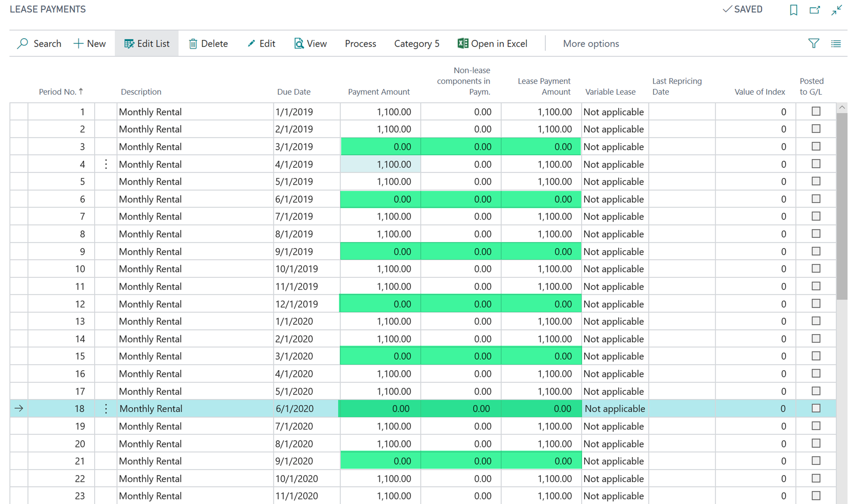The image size is (866, 504).
Task: Click the Open in Excel label
Action: [x=499, y=43]
